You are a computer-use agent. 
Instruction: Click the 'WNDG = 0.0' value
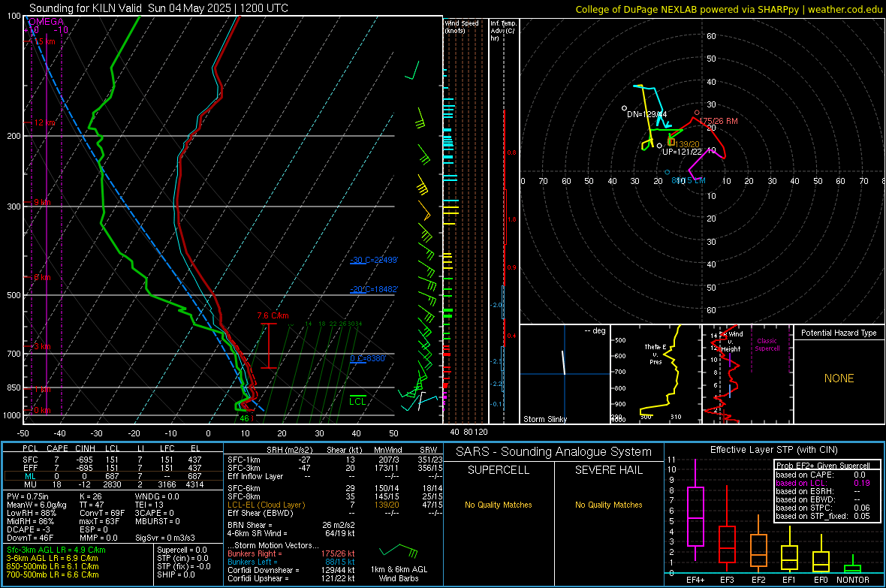[156, 496]
